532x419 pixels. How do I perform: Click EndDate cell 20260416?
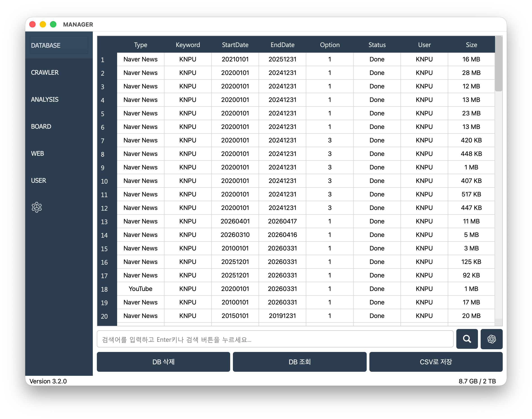tap(282, 235)
